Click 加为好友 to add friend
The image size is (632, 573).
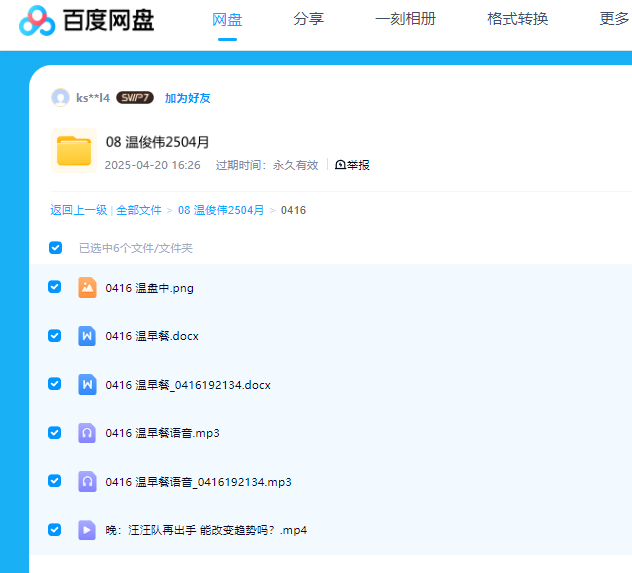188,98
